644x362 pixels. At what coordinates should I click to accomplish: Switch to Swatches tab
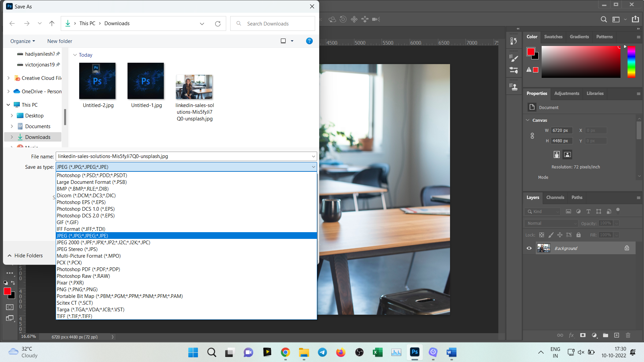click(553, 37)
